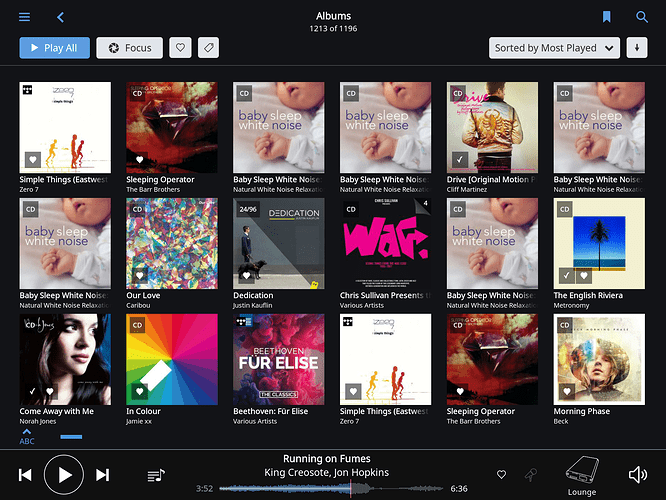Viewport: 666px width, 500px height.
Task: Open the volume speaker control
Action: pos(638,475)
